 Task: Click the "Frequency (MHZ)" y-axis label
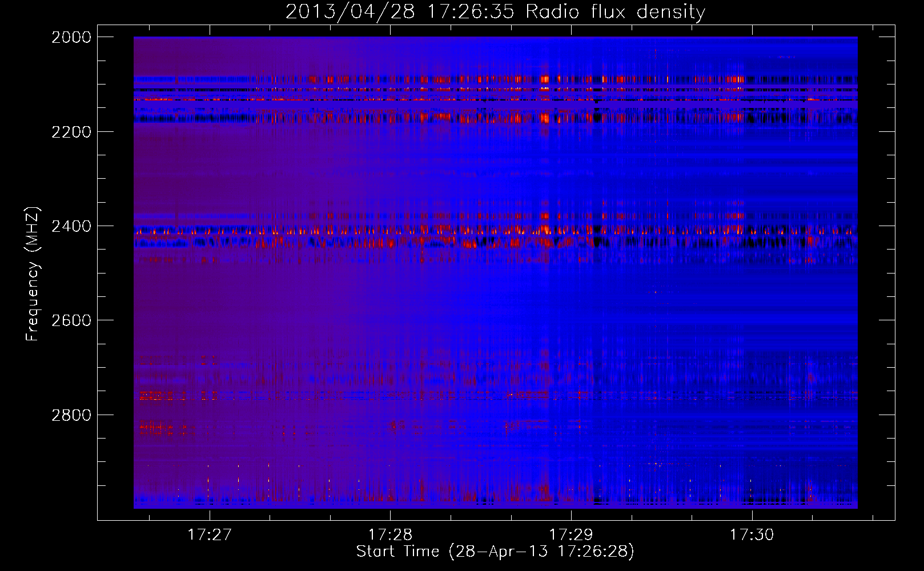[x=33, y=274]
